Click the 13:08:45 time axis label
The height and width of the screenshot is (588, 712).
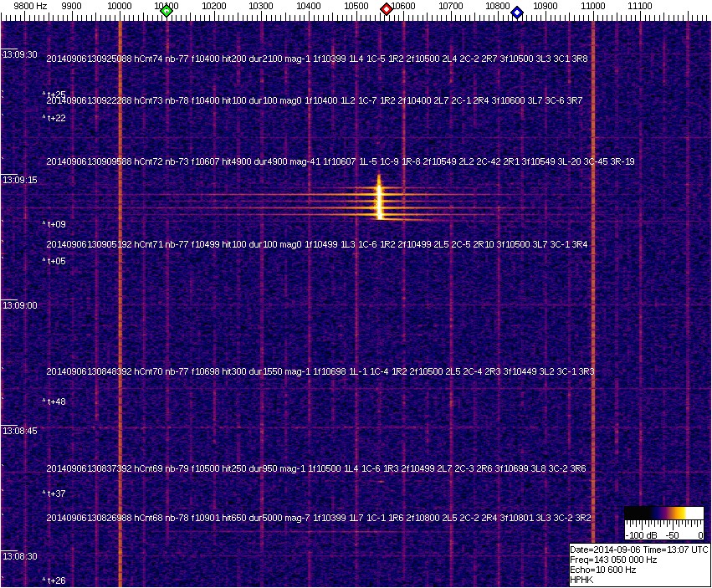coord(20,431)
